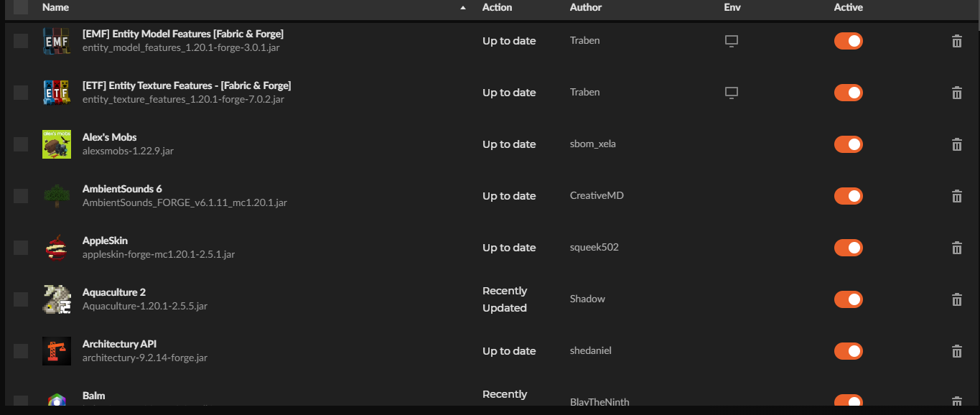This screenshot has width=980, height=415.
Task: Click the AmbientSounds 6 tree icon
Action: 56,196
